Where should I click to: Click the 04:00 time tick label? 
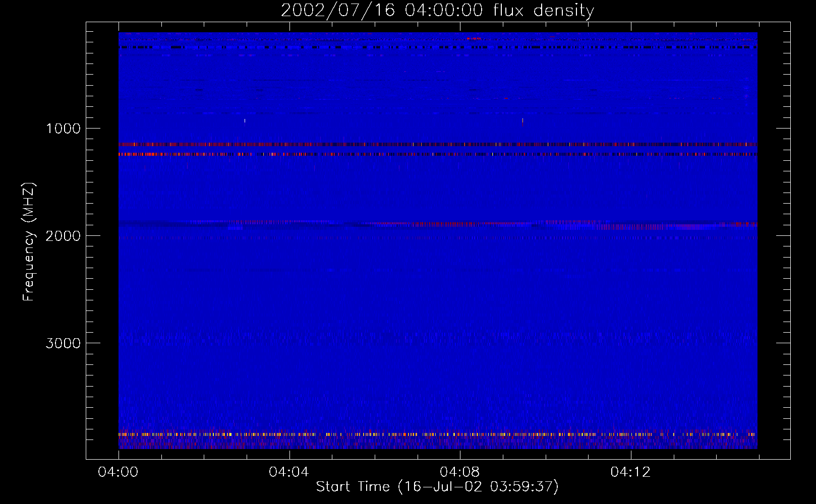pyautogui.click(x=118, y=472)
